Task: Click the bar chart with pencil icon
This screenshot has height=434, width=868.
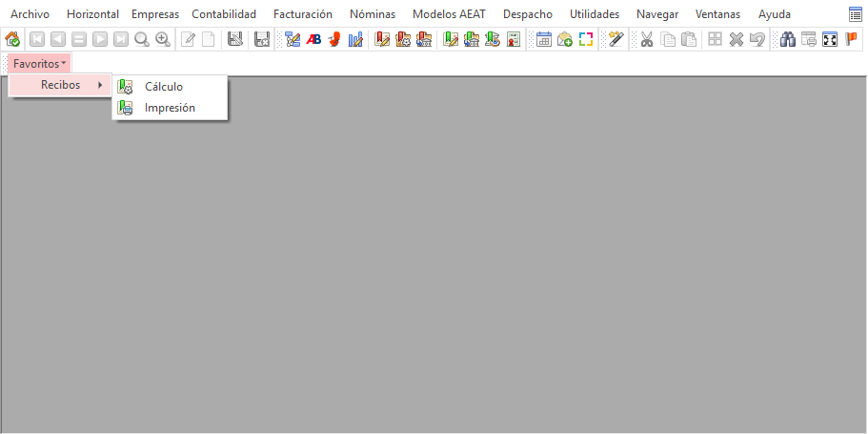Action: tap(355, 39)
